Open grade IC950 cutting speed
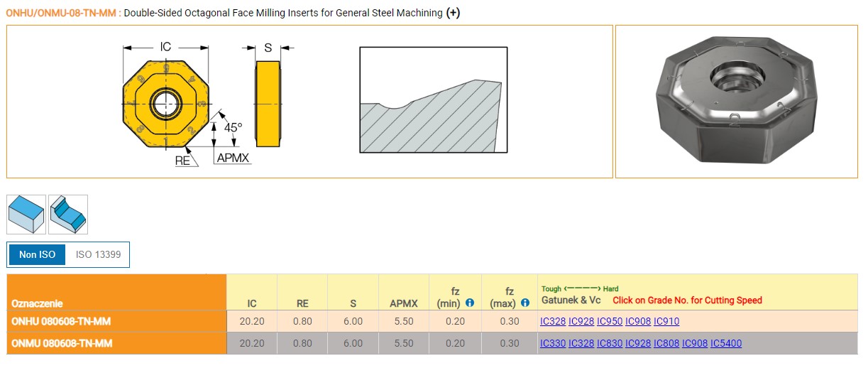The image size is (868, 368). point(610,321)
